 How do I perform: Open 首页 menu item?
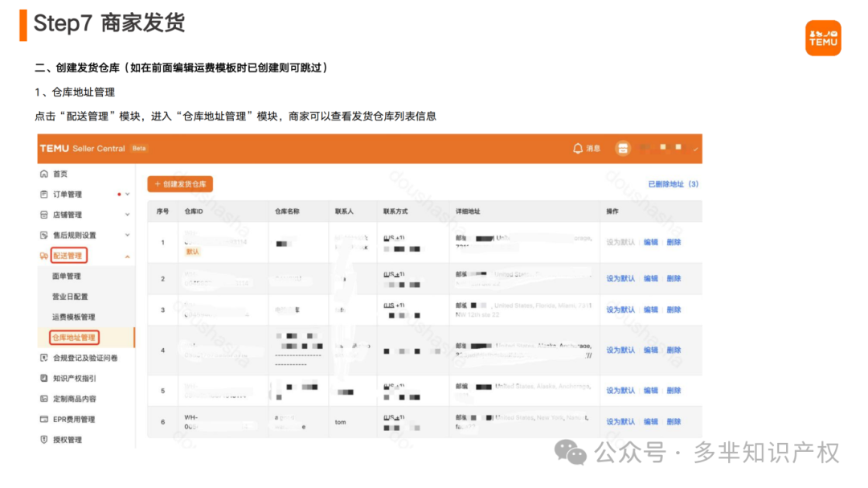tap(60, 174)
